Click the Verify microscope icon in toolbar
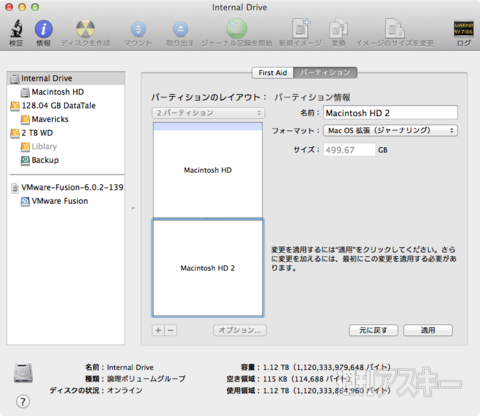This screenshot has width=480, height=416. pyautogui.click(x=16, y=29)
